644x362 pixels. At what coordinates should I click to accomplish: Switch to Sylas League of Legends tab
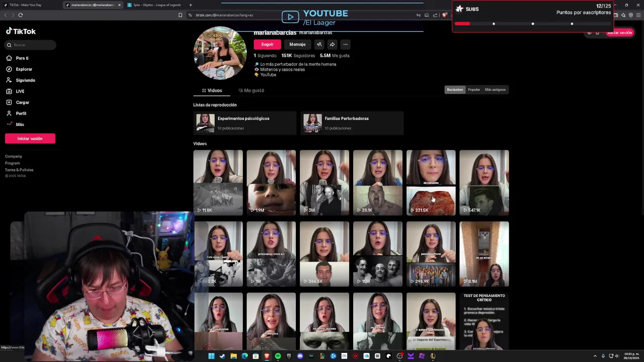tap(153, 5)
